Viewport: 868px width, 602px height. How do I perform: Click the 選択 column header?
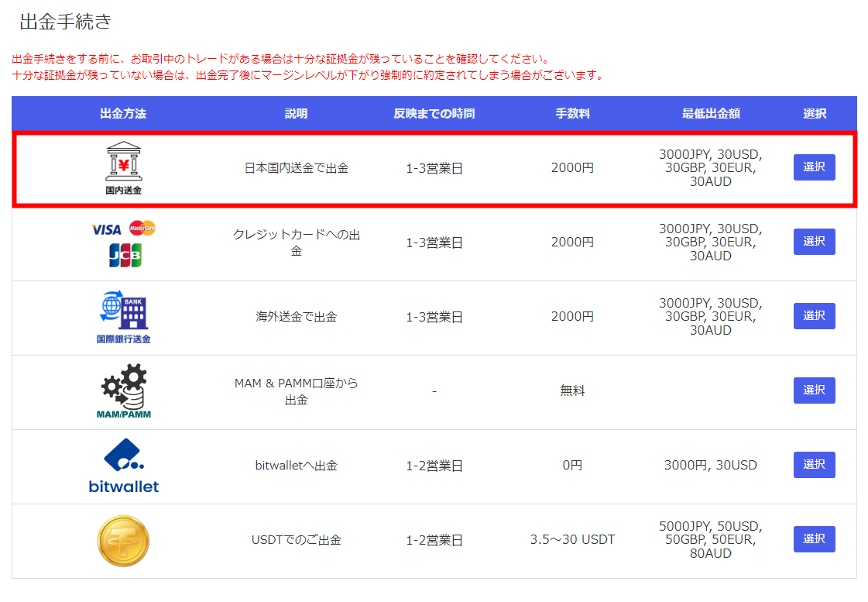[x=815, y=114]
